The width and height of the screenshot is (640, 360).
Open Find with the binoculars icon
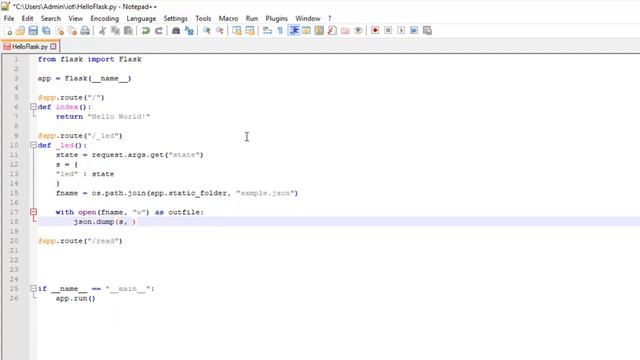pos(176,31)
